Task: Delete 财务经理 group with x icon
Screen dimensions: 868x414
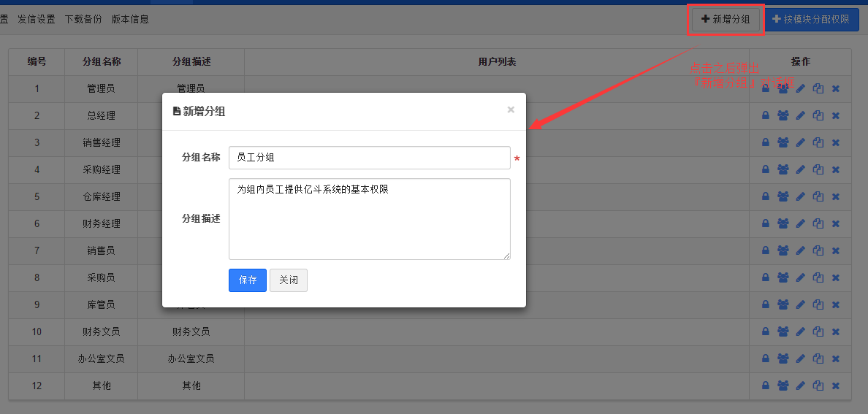Action: pos(836,223)
